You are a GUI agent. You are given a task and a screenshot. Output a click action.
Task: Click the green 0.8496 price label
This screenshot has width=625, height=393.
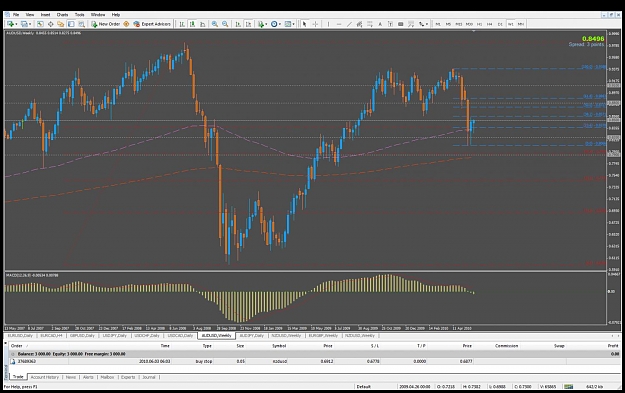593,39
